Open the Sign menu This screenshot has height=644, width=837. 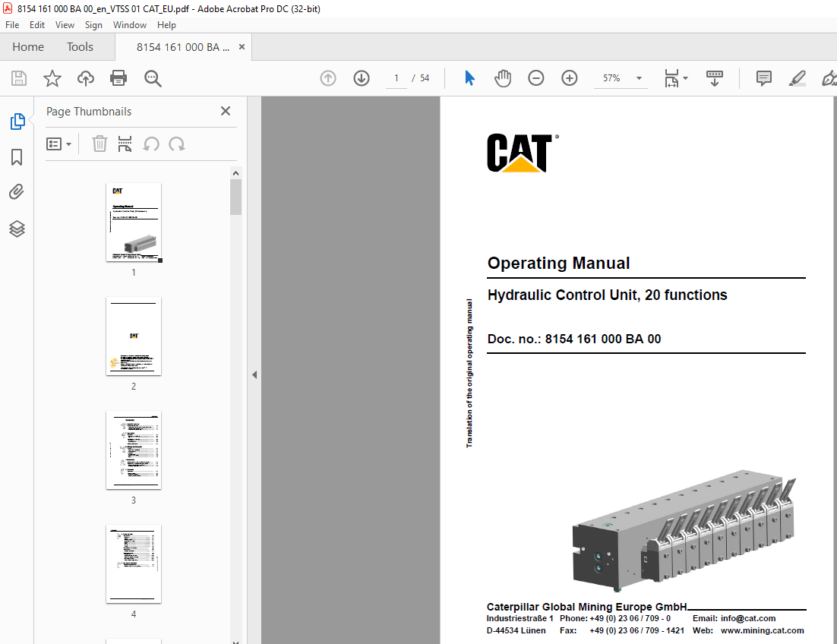pyautogui.click(x=93, y=25)
